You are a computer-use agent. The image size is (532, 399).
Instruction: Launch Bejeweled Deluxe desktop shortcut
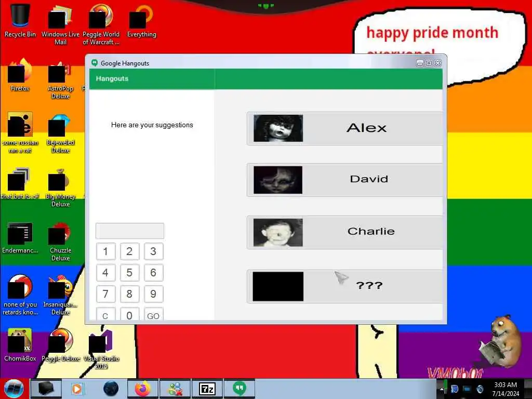(x=60, y=134)
